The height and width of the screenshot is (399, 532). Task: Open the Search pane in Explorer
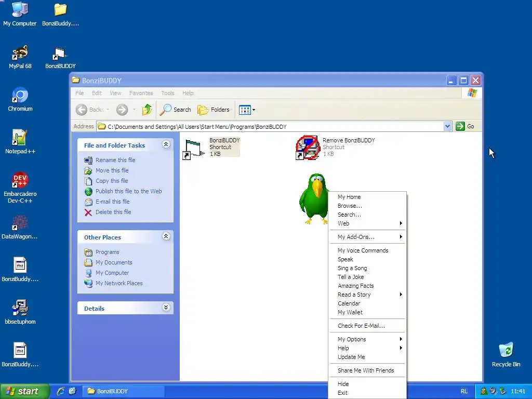coord(175,110)
